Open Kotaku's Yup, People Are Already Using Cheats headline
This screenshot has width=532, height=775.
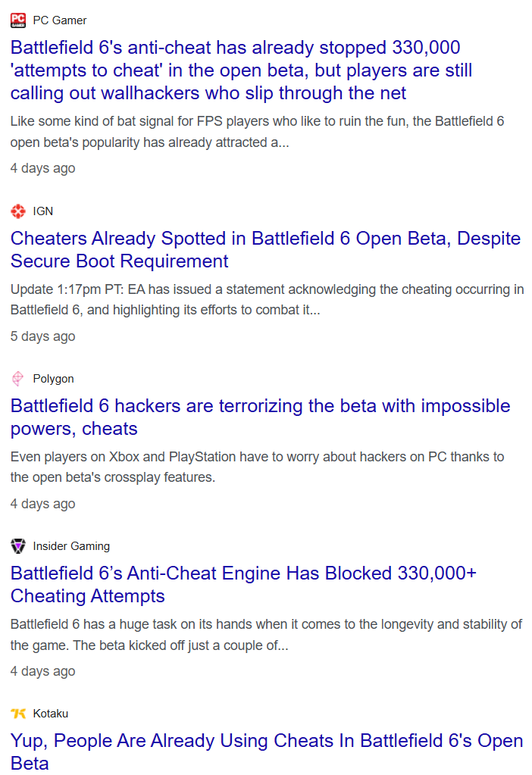[x=267, y=752]
